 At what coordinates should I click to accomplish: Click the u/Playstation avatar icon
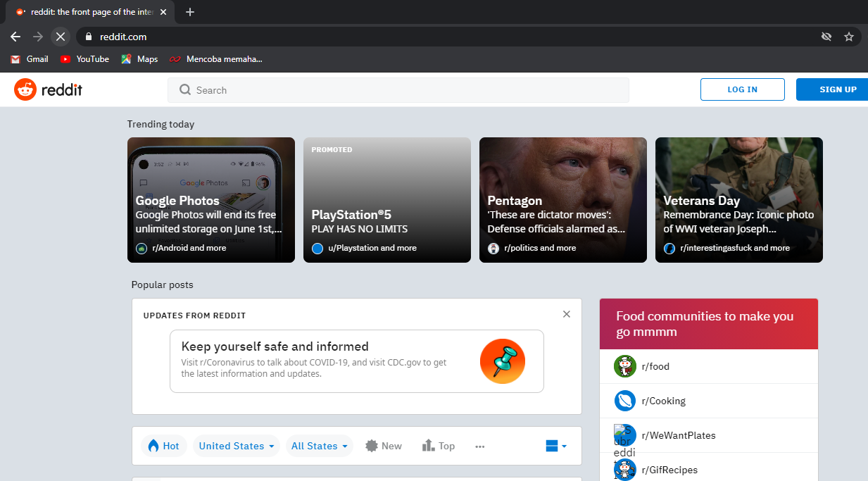pos(317,249)
